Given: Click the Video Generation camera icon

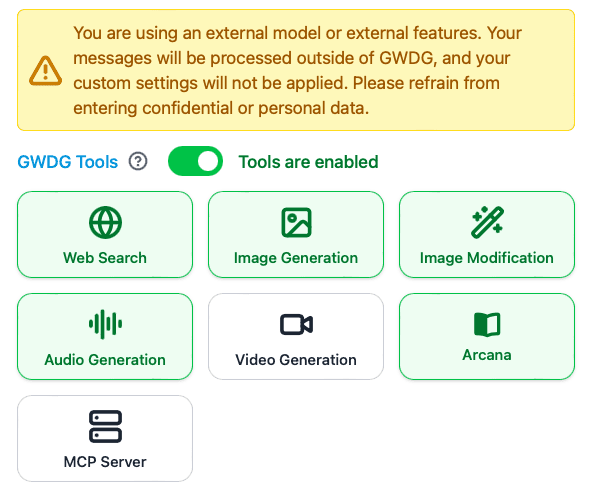Looking at the screenshot, I should pyautogui.click(x=296, y=324).
